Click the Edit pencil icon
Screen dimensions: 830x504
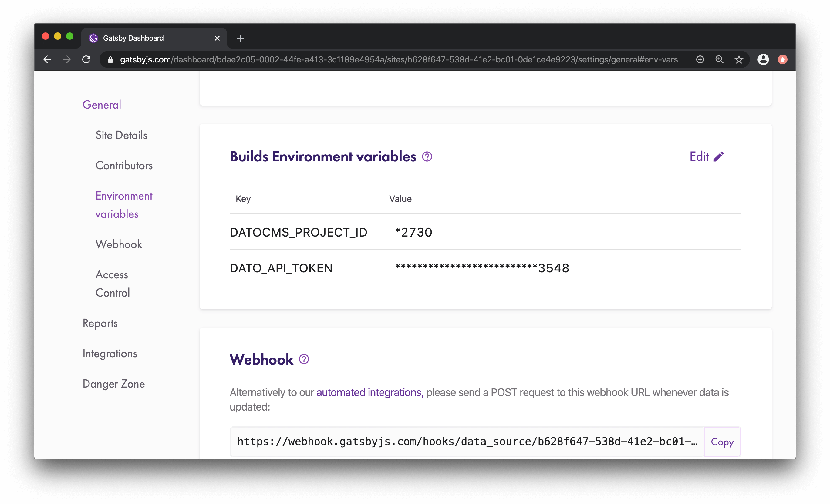718,156
